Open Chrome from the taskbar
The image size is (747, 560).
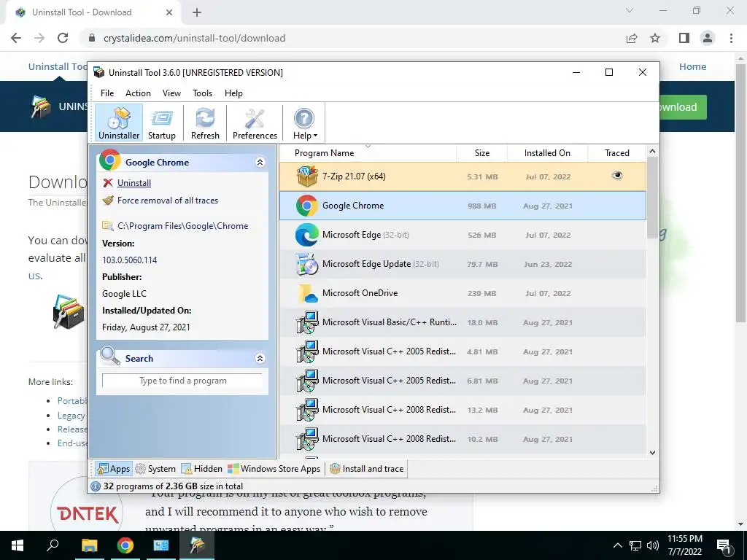(x=125, y=545)
